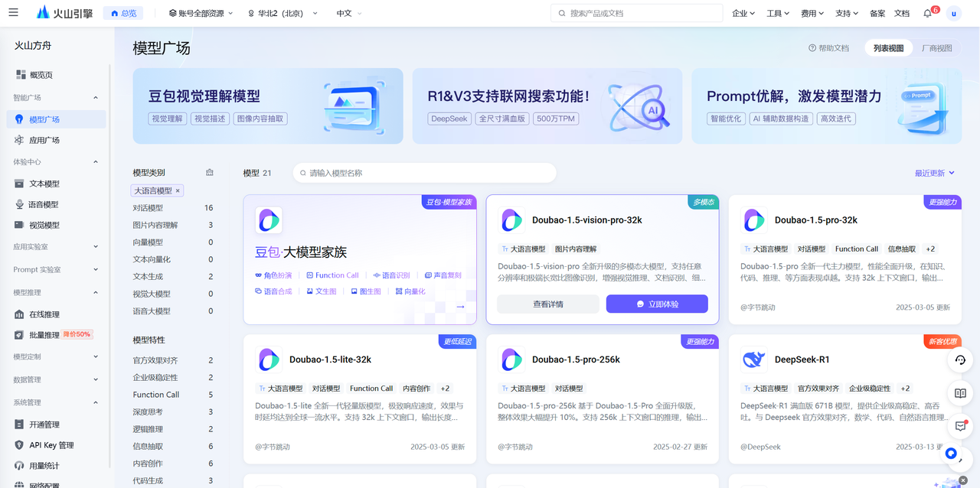
Task: Open floating feedback message icon
Action: point(961,425)
